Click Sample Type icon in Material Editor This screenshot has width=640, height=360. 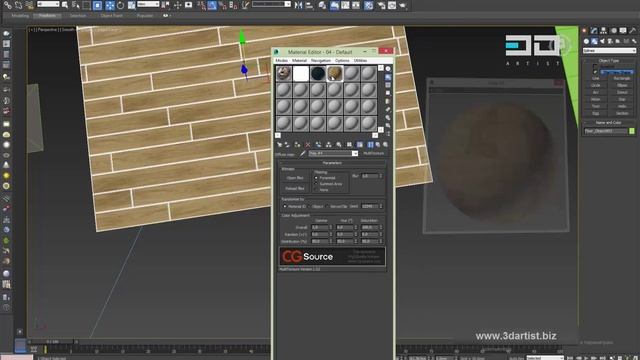(x=388, y=69)
